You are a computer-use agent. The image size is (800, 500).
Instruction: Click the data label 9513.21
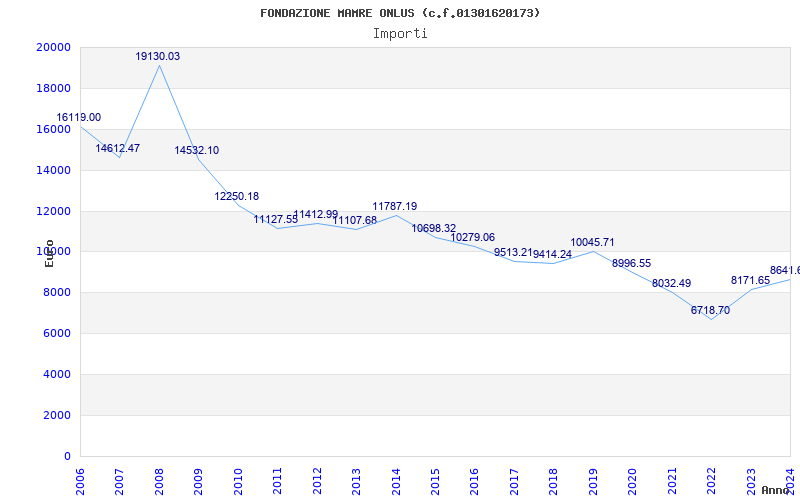coord(513,253)
